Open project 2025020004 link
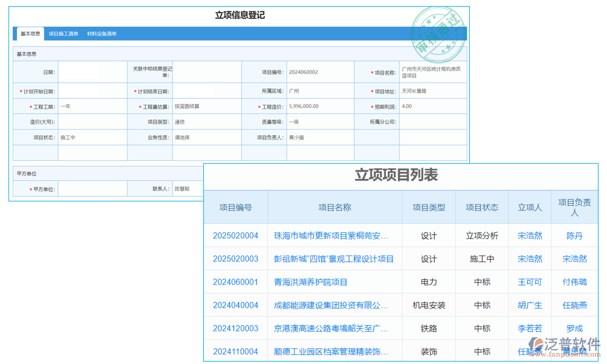607x364 pixels. [236, 235]
